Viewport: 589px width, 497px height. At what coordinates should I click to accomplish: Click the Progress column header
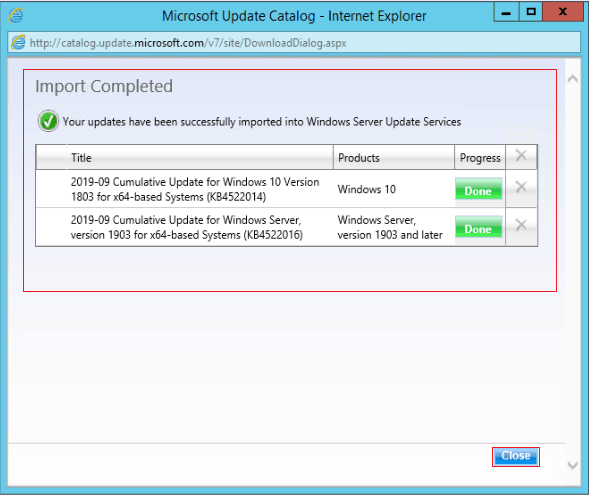[480, 157]
